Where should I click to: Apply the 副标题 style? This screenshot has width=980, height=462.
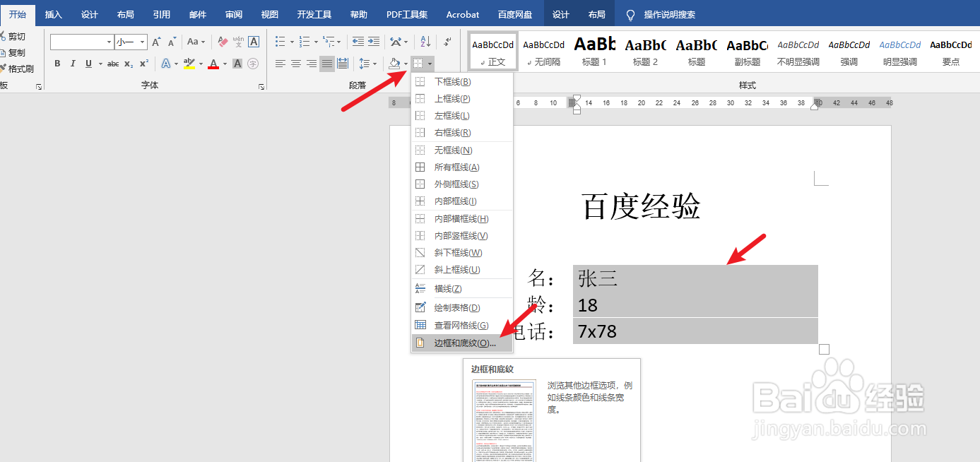(x=747, y=50)
